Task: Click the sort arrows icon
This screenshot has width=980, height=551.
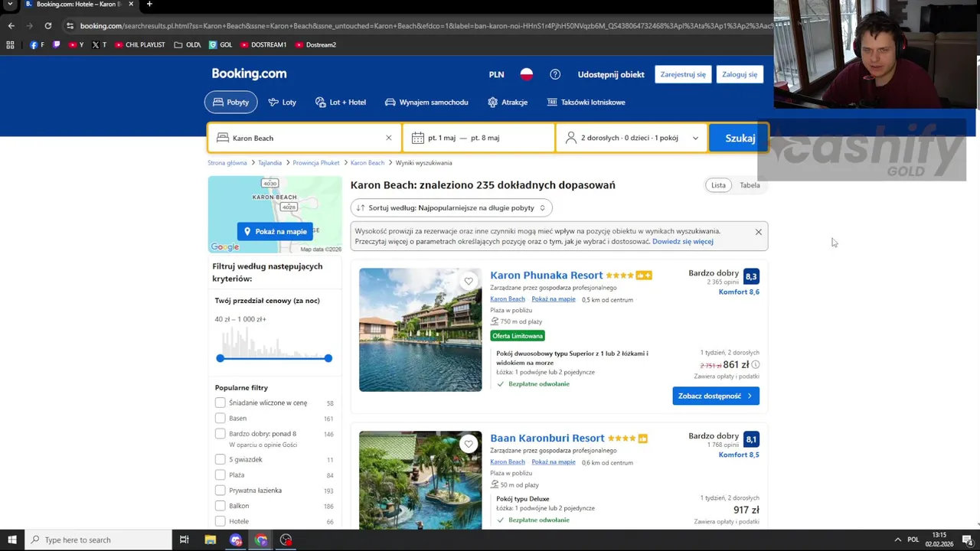Action: tap(361, 207)
